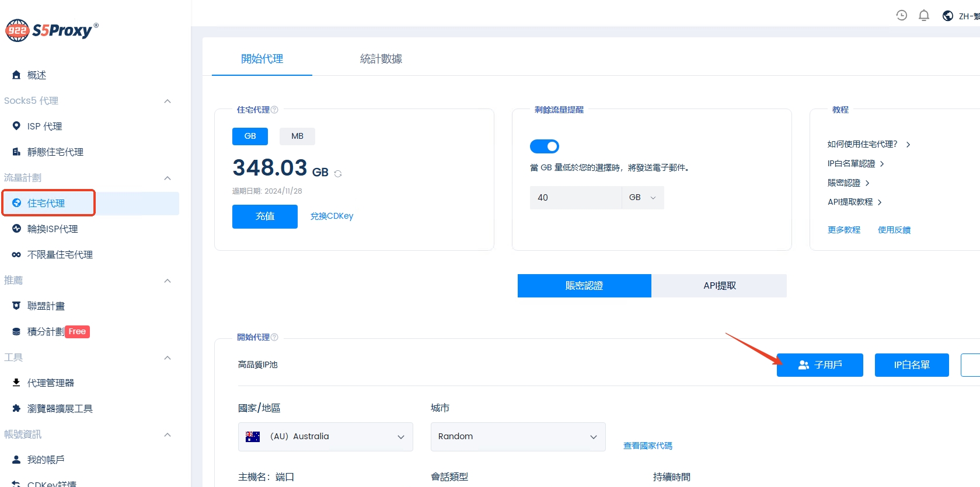Image resolution: width=980 pixels, height=487 pixels.
Task: Click the 充值 recharge button
Action: (264, 216)
